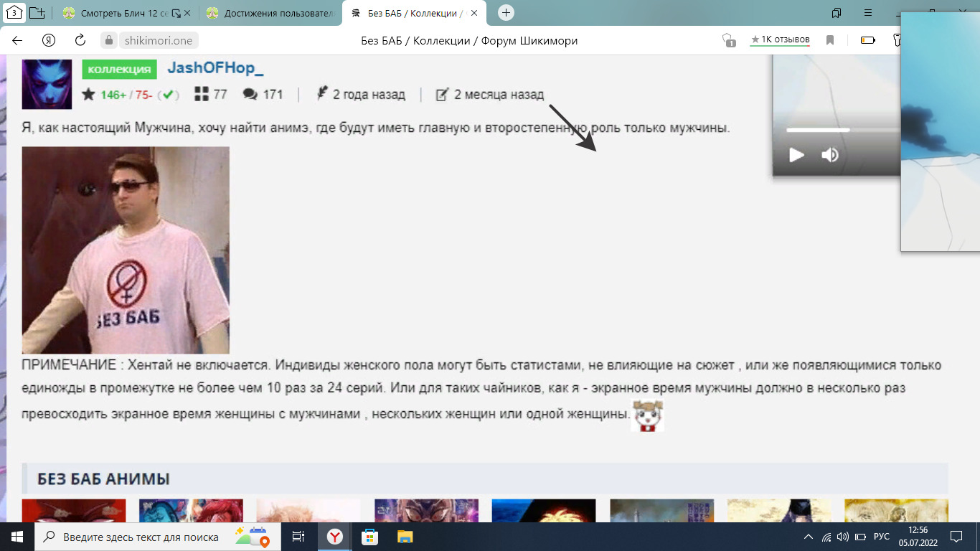Reload the page with the refresh icon

pyautogui.click(x=80, y=40)
